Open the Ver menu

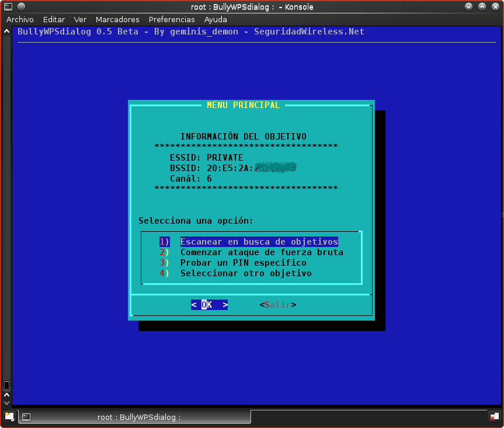pyautogui.click(x=80, y=19)
